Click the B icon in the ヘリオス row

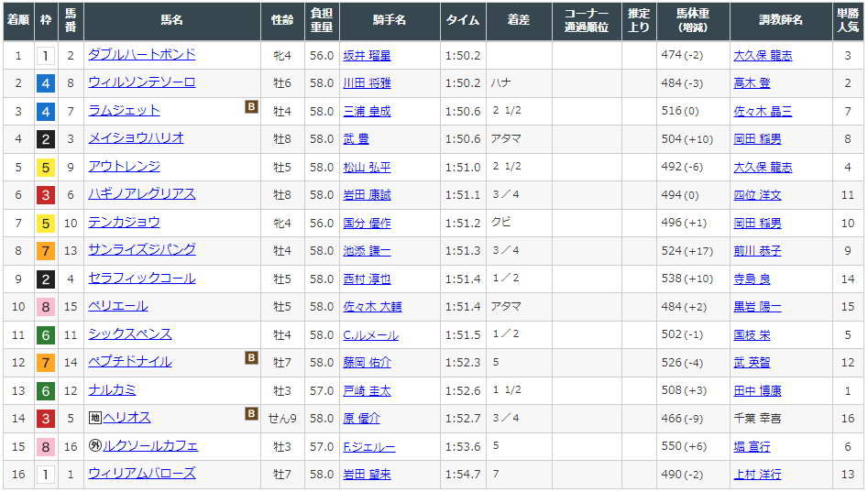tap(251, 414)
